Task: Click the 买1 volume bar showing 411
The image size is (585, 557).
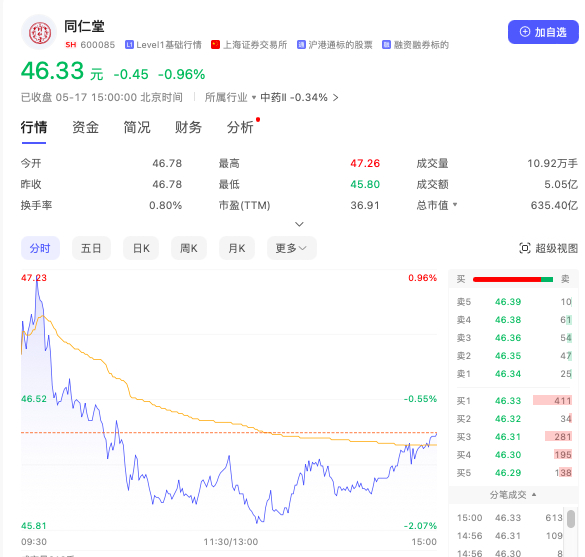Action: pos(553,401)
